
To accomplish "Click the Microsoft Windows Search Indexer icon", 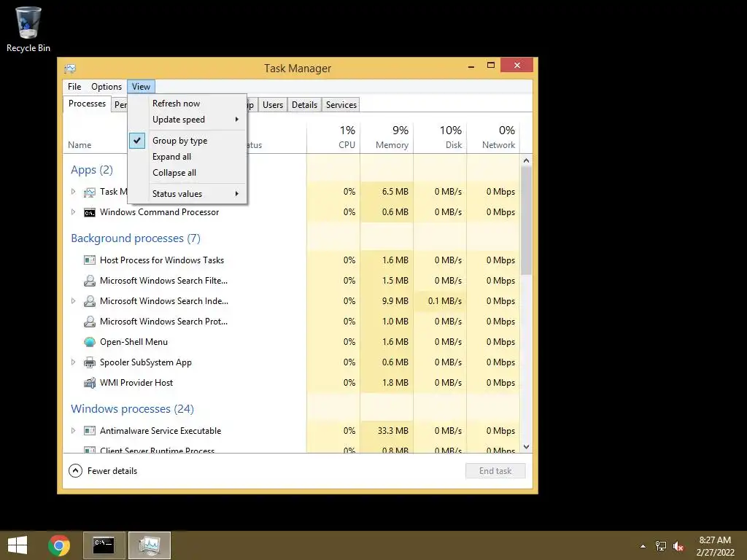I will pyautogui.click(x=90, y=301).
